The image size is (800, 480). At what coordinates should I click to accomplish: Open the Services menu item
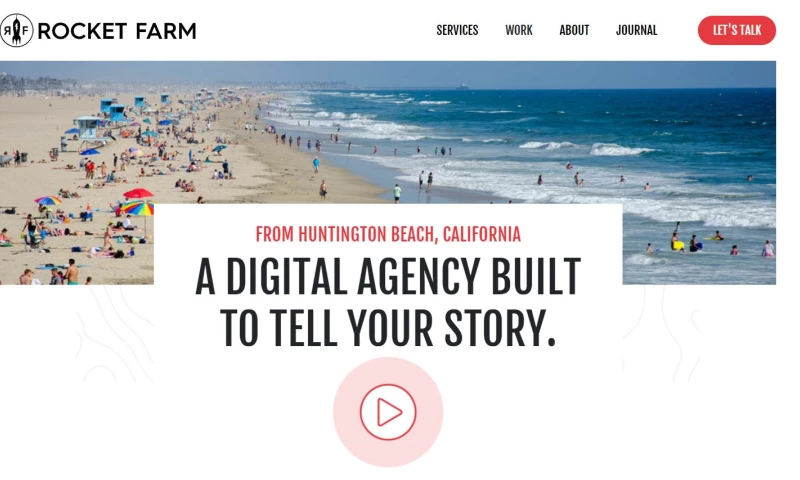click(457, 30)
